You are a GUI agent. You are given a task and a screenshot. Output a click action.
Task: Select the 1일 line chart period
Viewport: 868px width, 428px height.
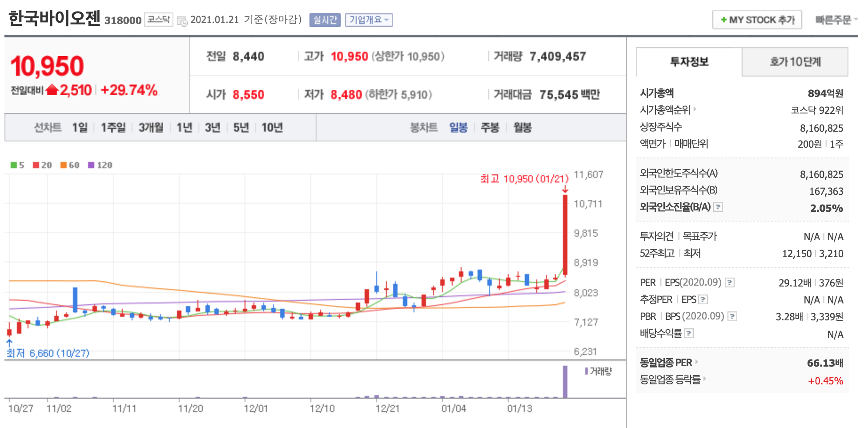click(80, 128)
